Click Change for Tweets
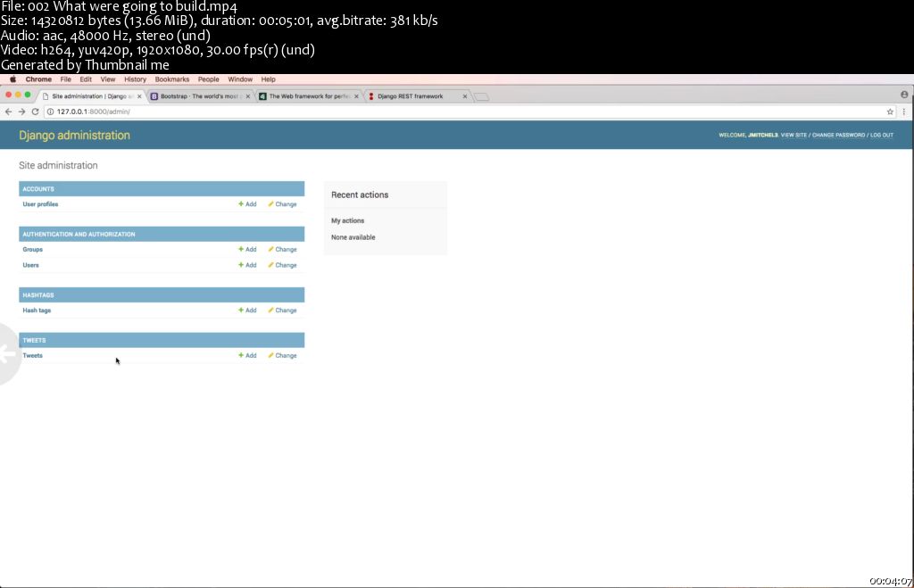 (x=282, y=355)
